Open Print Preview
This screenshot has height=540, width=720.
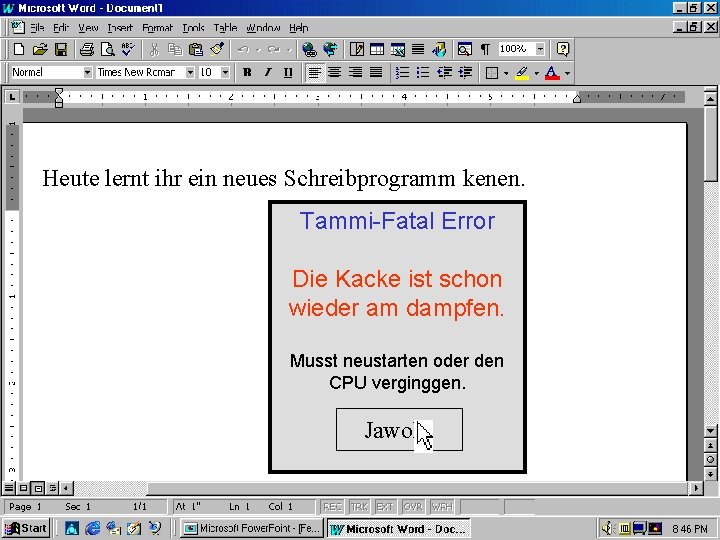(107, 49)
